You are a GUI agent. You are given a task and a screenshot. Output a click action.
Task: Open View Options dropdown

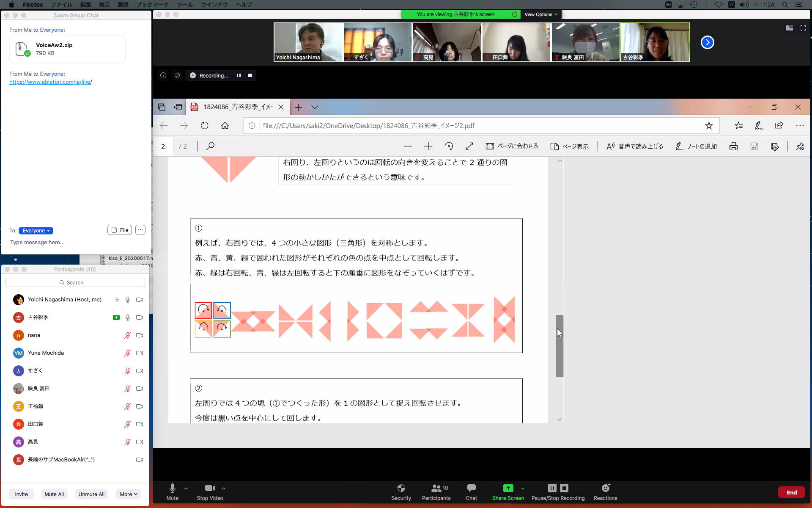(540, 14)
